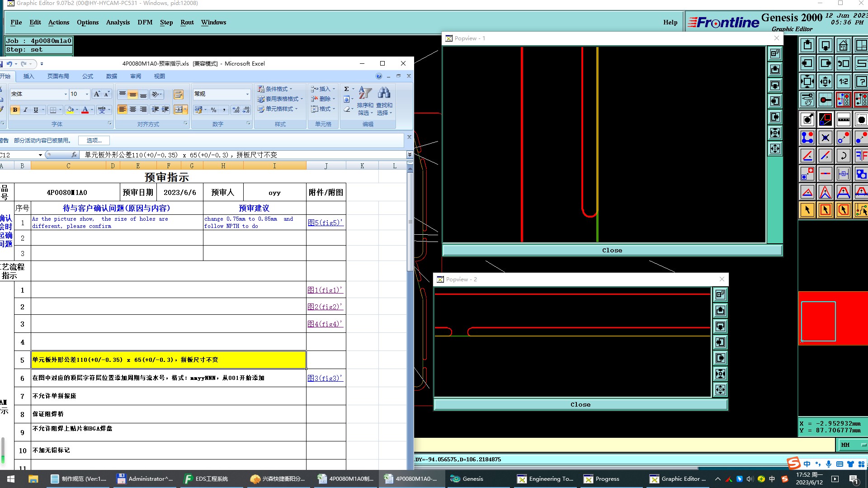
Task: Click the percent style icon in Excel
Action: 214,109
